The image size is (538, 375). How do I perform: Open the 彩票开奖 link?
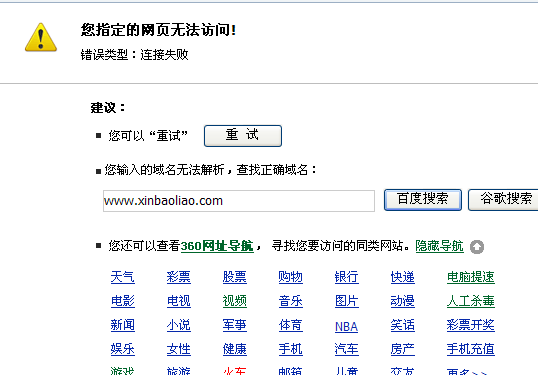(x=471, y=325)
